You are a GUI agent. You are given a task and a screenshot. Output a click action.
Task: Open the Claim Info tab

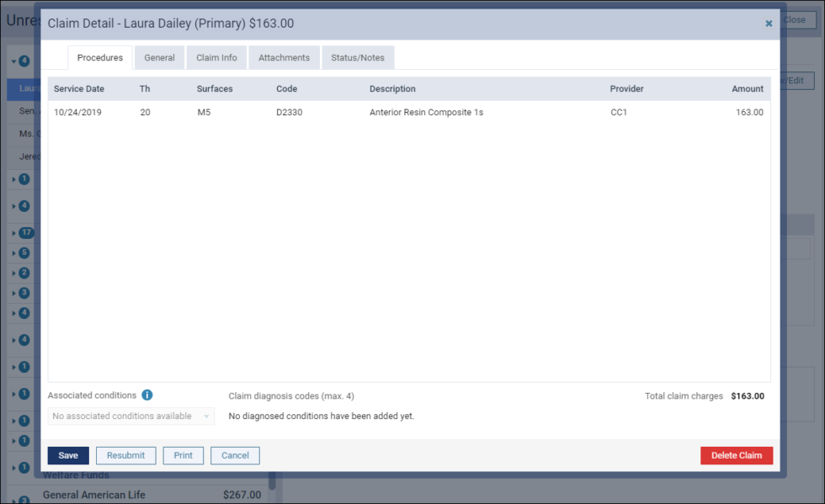coord(216,58)
